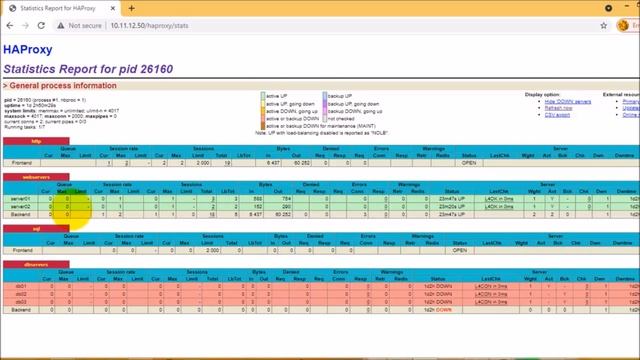Bookmark this page with the star icon
This screenshot has height=360, width=640.
pos(604,25)
